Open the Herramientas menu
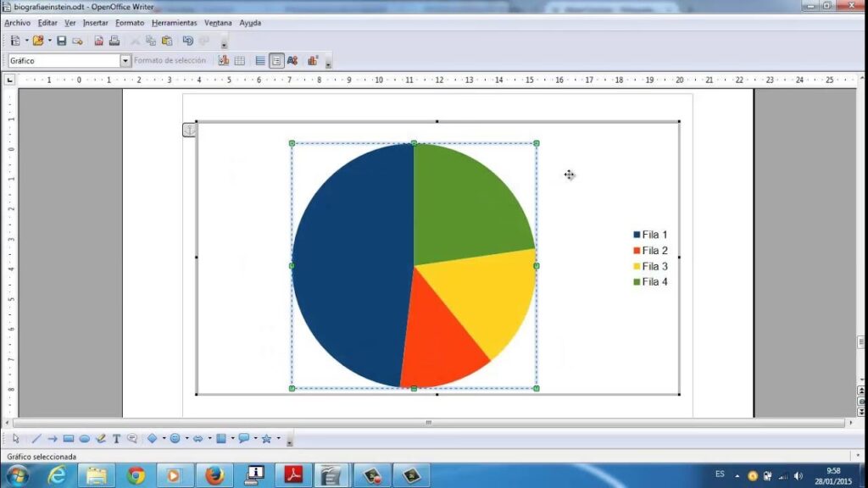Viewport: 868px width, 488px height. 173,23
